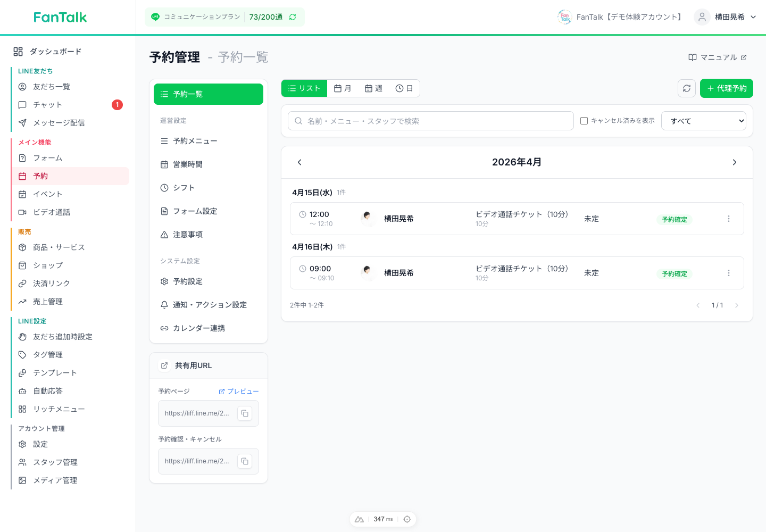
Task: Copy the 予約確認・キャンセル URL
Action: (x=245, y=461)
